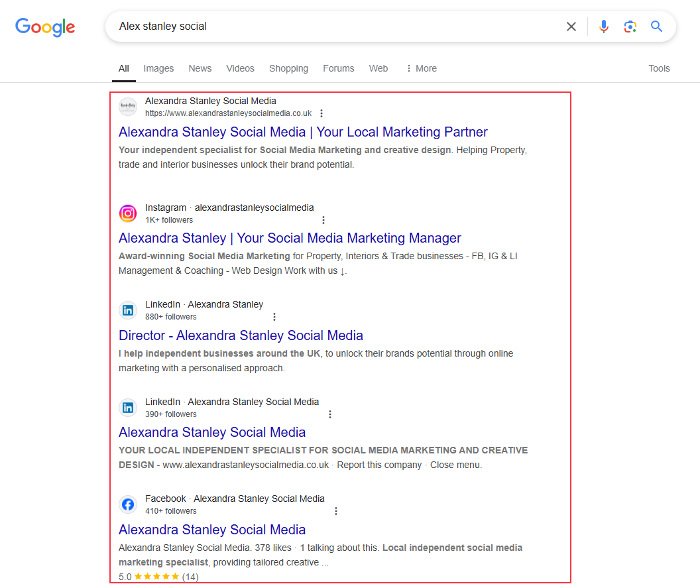Open Google Lens image search
The image size is (700, 588).
coord(630,27)
